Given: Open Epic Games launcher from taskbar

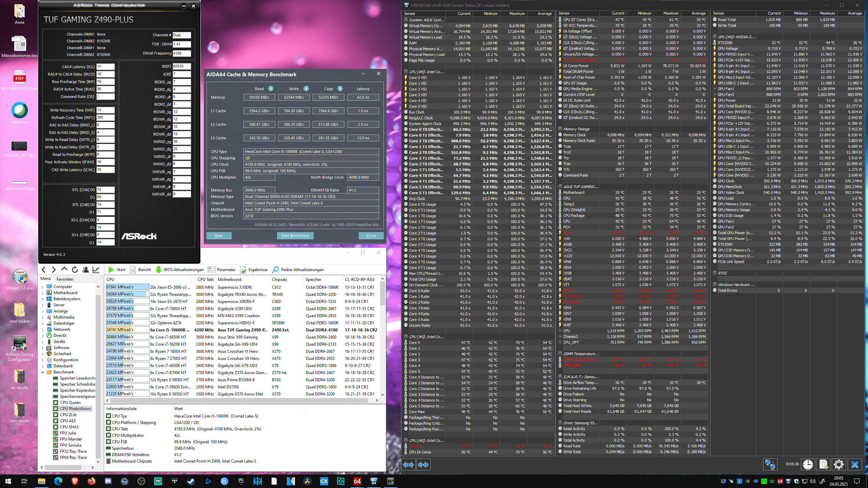Looking at the screenshot, I should click(x=241, y=481).
